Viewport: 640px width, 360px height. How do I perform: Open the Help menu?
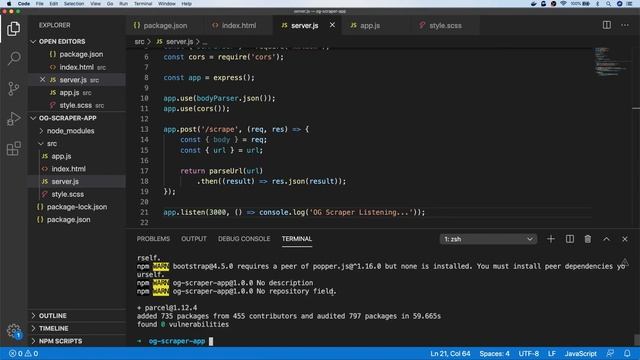pos(186,4)
